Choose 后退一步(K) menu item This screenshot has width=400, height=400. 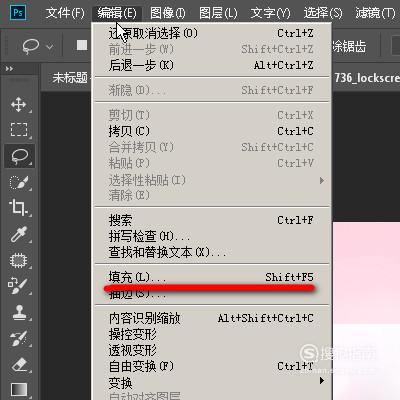pos(211,65)
